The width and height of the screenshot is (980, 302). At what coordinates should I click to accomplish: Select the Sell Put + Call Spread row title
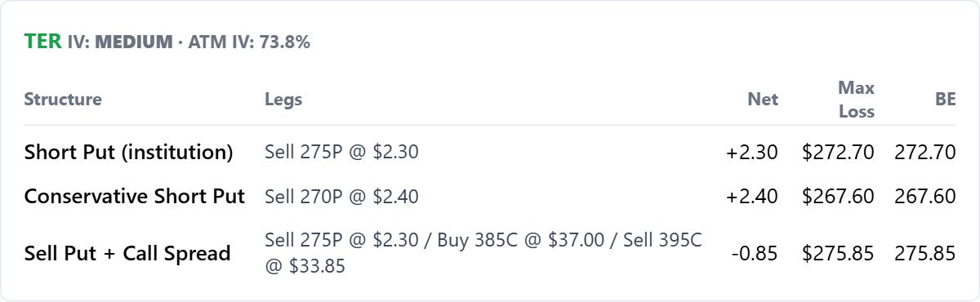(127, 253)
